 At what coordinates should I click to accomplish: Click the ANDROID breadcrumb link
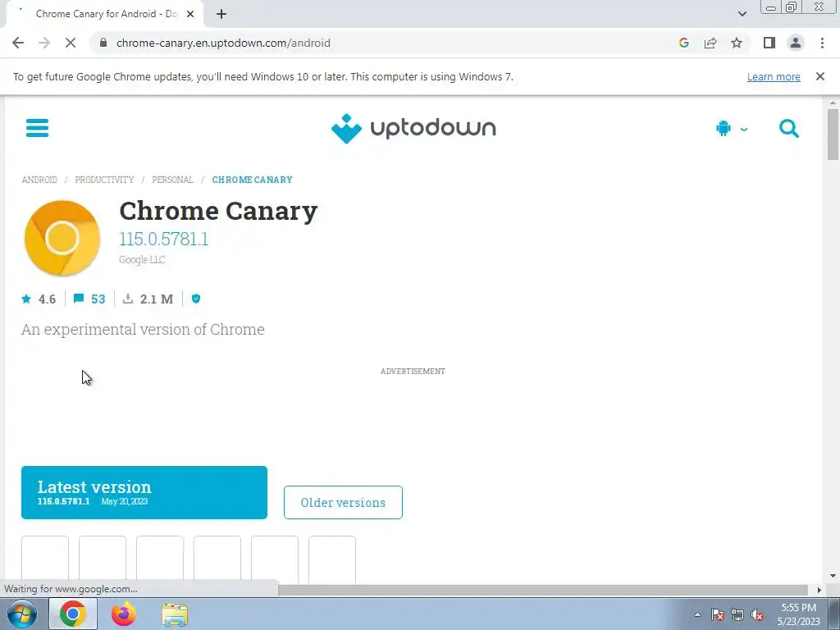(39, 180)
